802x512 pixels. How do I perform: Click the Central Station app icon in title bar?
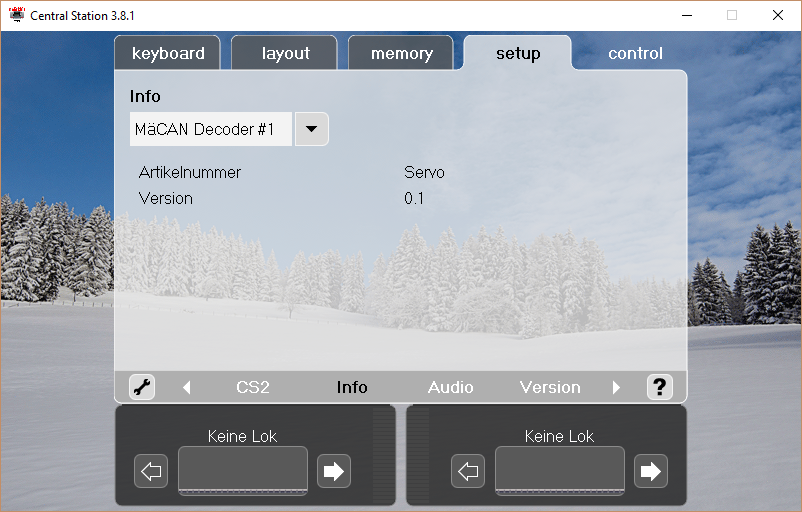pos(16,15)
